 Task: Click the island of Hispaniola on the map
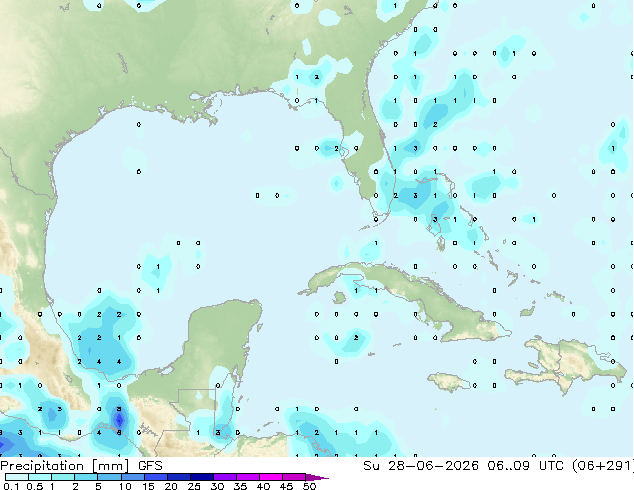(566, 364)
